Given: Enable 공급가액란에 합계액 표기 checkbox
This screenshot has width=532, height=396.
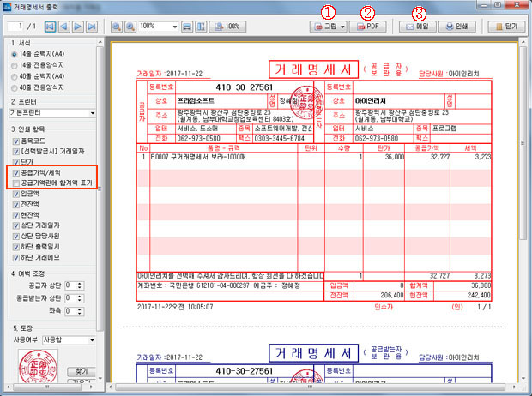Looking at the screenshot, I should 15,183.
